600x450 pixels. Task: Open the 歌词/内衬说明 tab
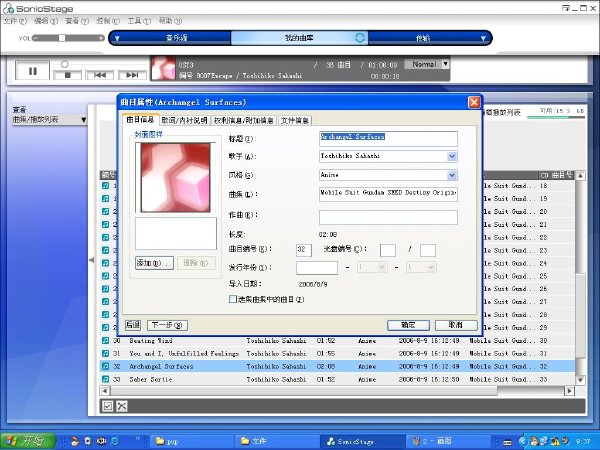coord(184,120)
